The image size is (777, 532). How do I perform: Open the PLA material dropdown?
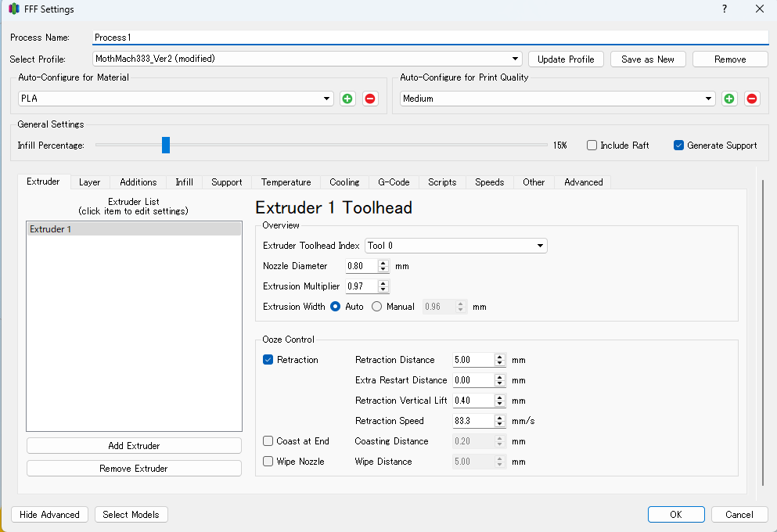point(176,99)
